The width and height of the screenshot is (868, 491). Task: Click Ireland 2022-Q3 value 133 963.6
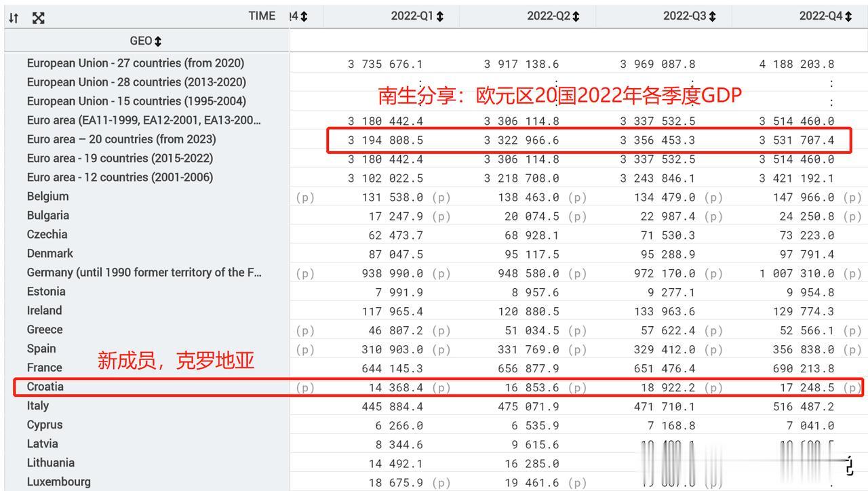coord(666,311)
